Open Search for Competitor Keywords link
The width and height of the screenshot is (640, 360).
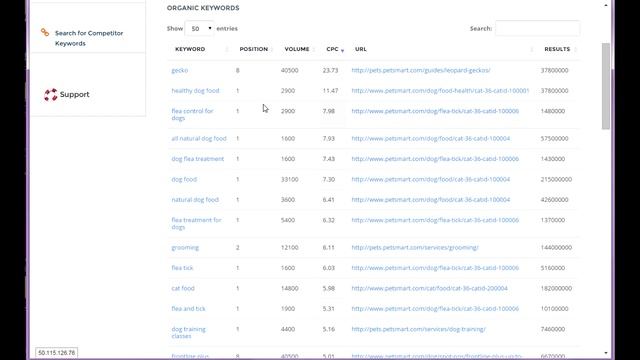(x=89, y=38)
